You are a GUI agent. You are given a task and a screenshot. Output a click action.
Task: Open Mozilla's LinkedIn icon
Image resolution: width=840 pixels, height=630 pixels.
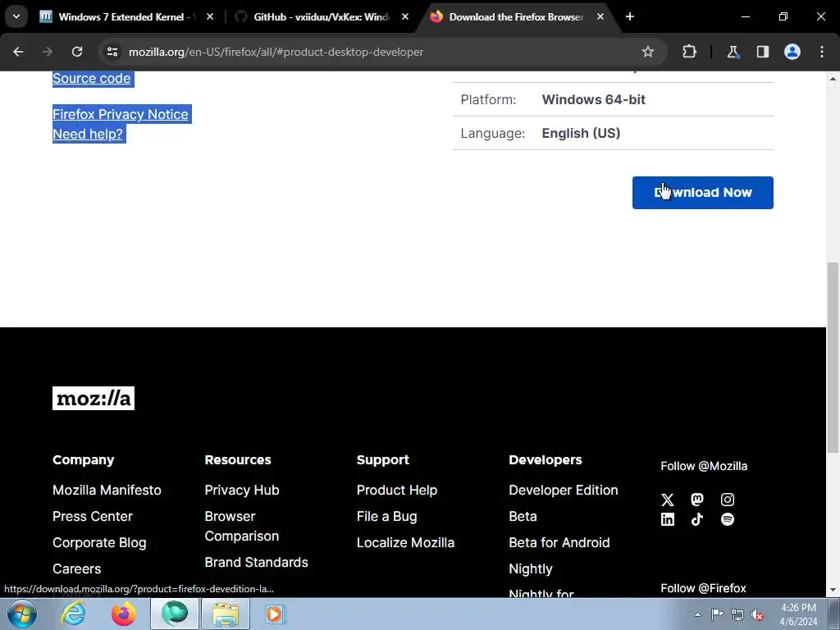pyautogui.click(x=668, y=519)
